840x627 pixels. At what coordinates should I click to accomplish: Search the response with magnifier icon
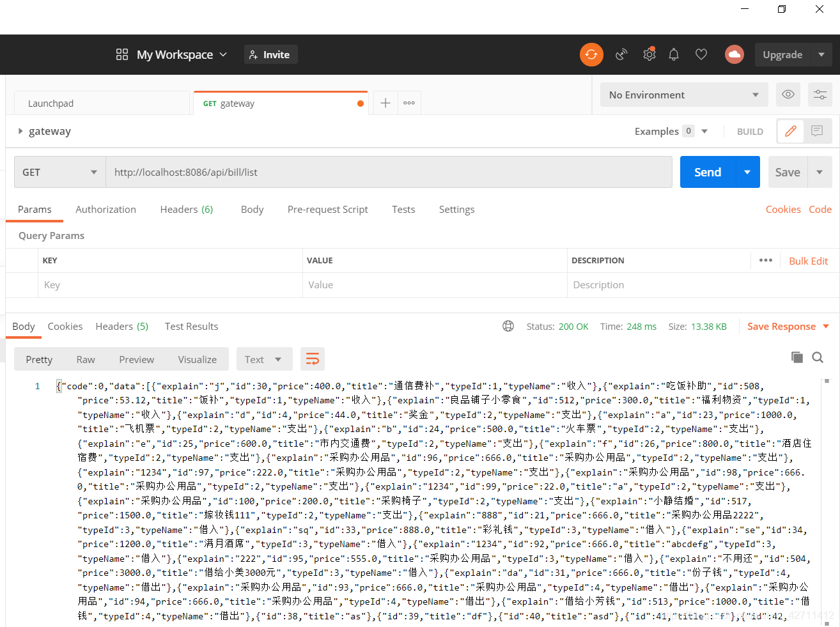pos(818,357)
